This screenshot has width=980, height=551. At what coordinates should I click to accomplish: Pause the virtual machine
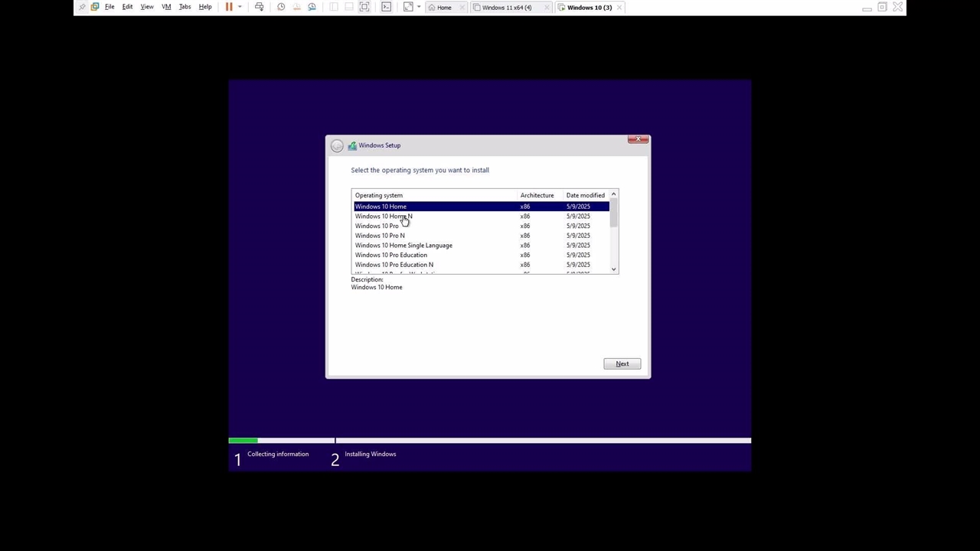pos(229,7)
